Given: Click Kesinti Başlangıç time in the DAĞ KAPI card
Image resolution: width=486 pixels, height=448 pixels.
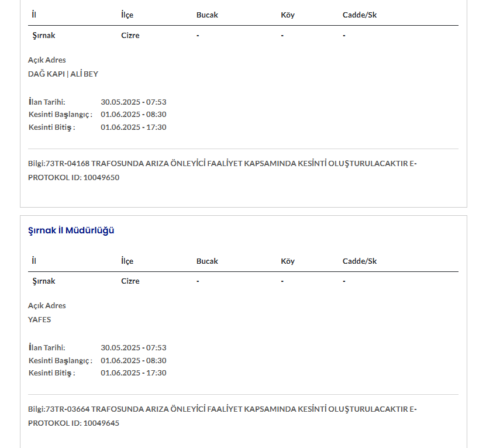Looking at the screenshot, I should click(133, 115).
